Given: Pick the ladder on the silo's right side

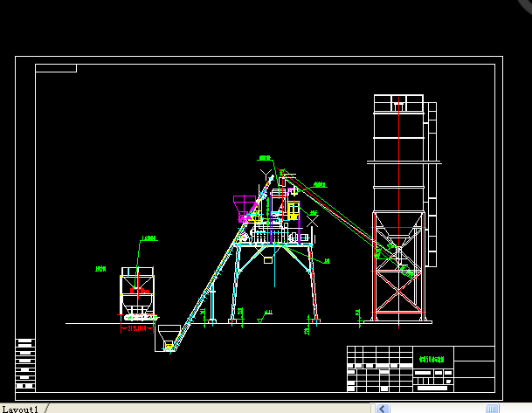Looking at the screenshot, I should pos(431,183).
